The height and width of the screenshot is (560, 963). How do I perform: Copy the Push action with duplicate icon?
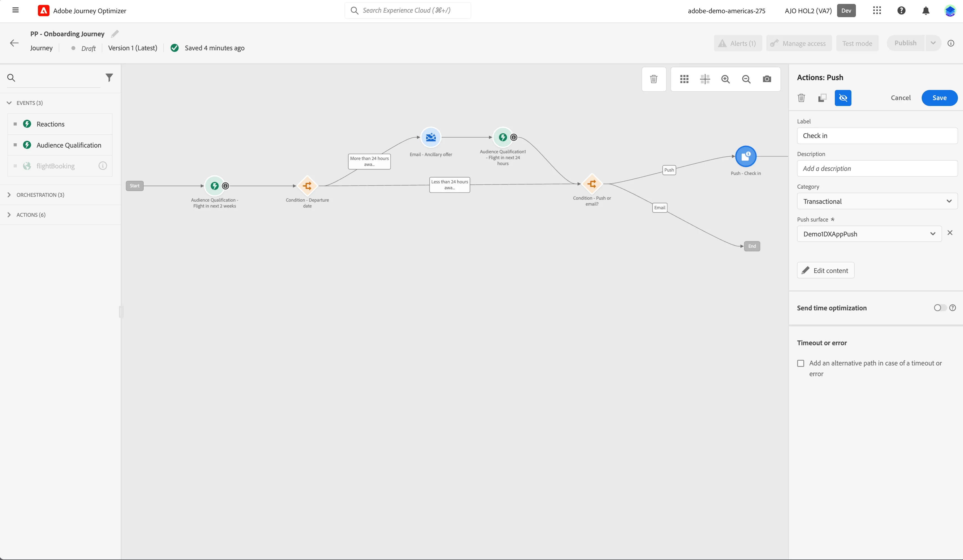(822, 98)
